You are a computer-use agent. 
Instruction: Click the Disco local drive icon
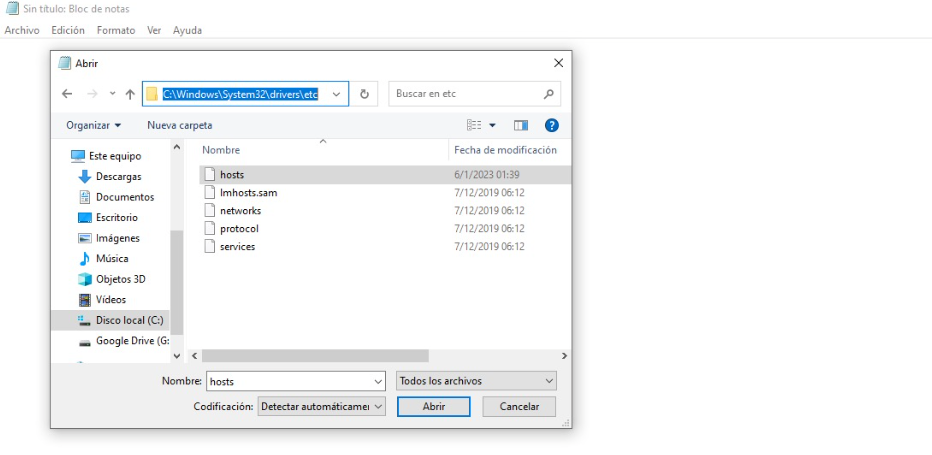pos(84,320)
